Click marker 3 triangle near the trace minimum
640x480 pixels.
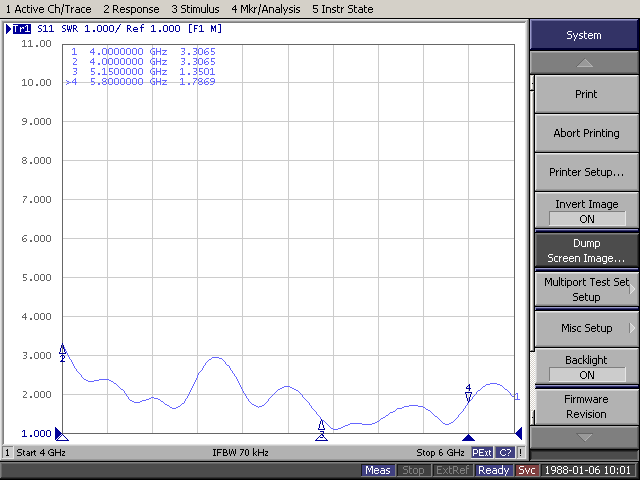point(321,425)
